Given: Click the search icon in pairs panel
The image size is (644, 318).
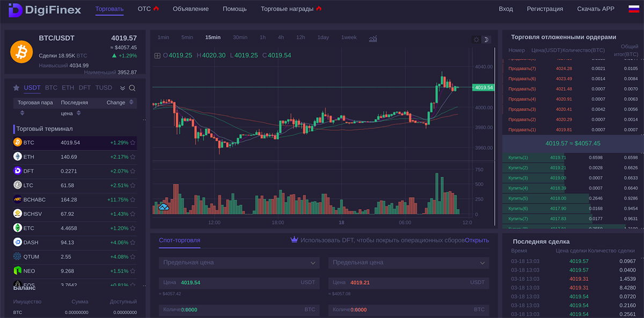Looking at the screenshot, I should tap(132, 88).
